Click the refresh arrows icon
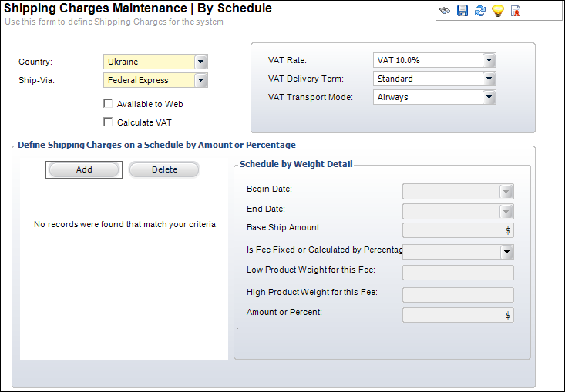The height and width of the screenshot is (392, 565). [480, 12]
